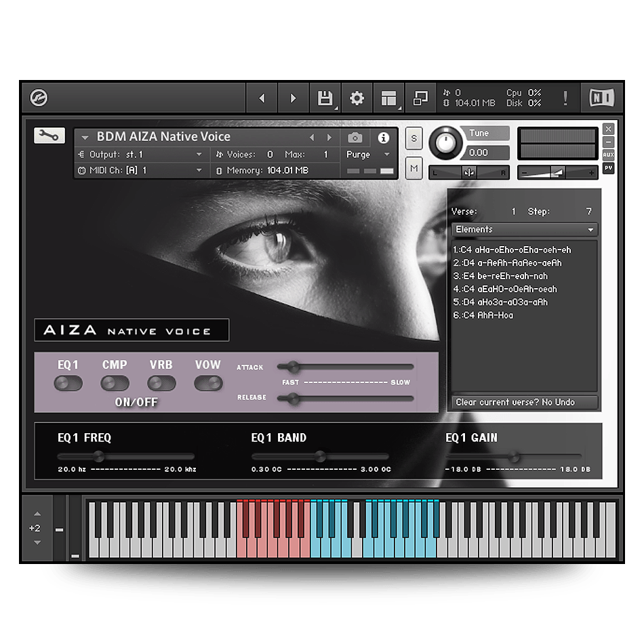
Task: Click the Max voices value 1
Action: (325, 155)
